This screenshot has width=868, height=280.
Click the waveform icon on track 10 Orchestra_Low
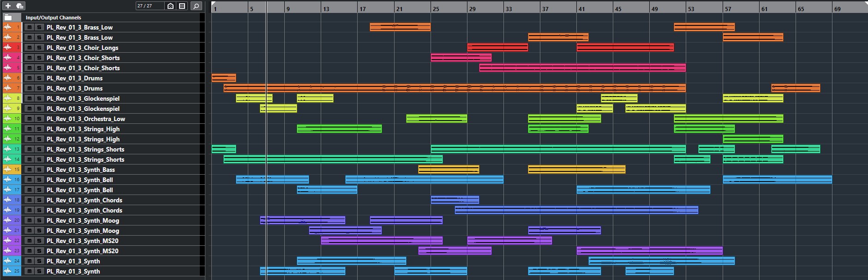(7, 119)
